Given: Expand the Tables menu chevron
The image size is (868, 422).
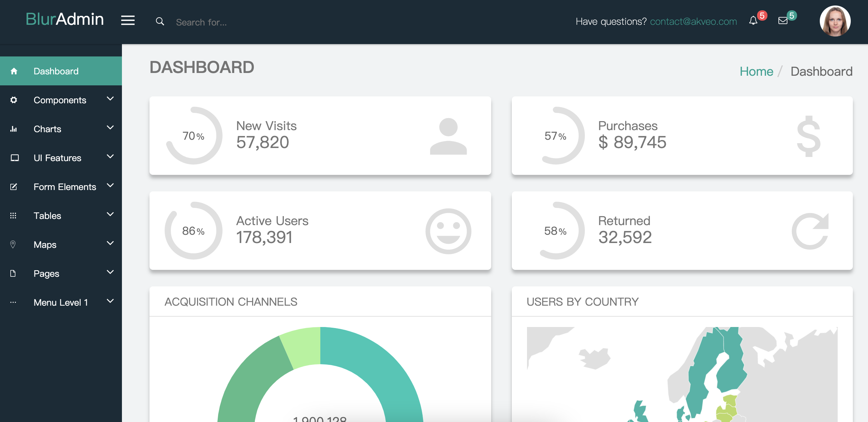Looking at the screenshot, I should pos(110,215).
